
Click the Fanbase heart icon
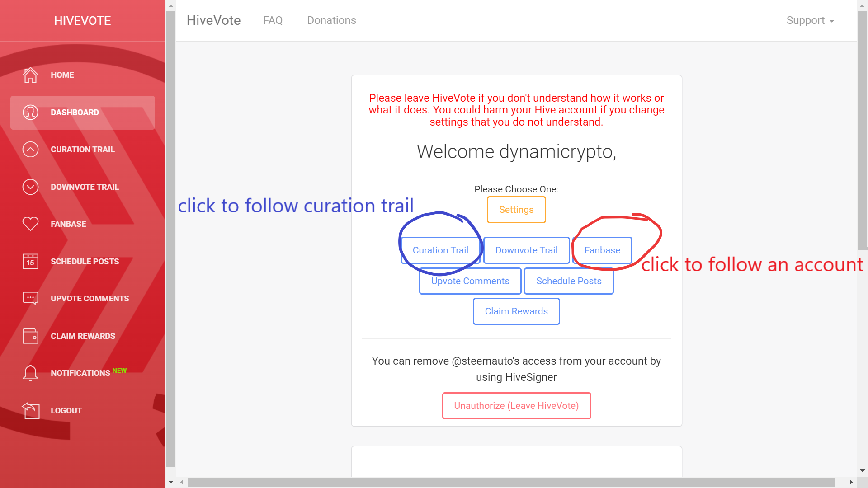[30, 224]
